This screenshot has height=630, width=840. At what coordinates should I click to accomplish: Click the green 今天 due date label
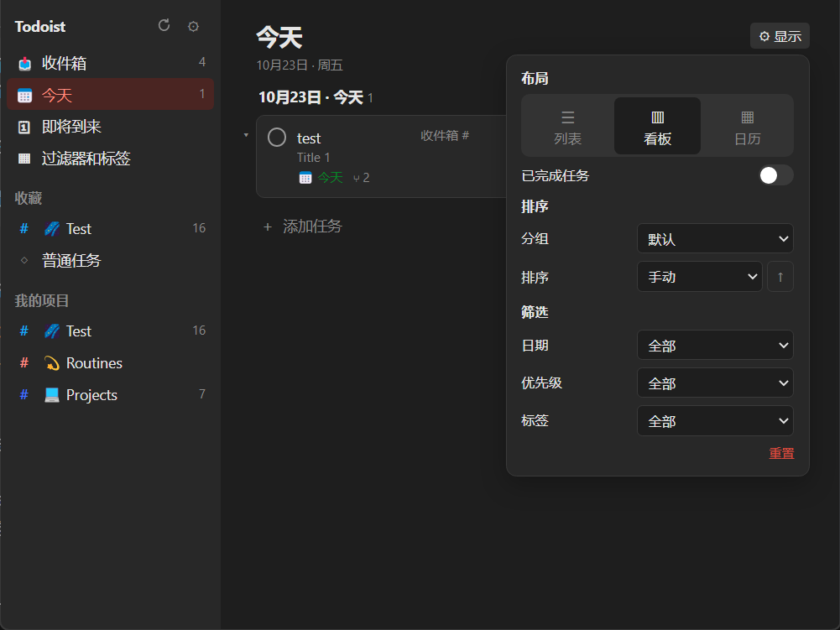[x=330, y=177]
